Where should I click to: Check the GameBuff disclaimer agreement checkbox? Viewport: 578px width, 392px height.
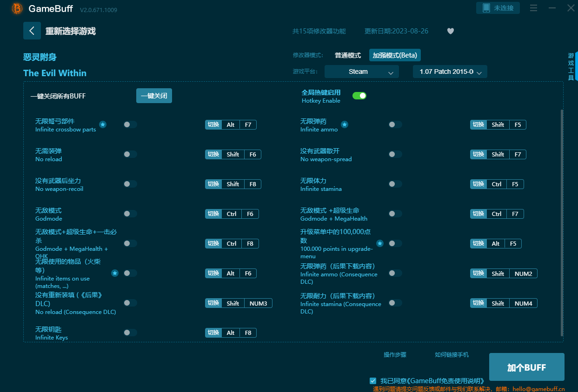(373, 381)
